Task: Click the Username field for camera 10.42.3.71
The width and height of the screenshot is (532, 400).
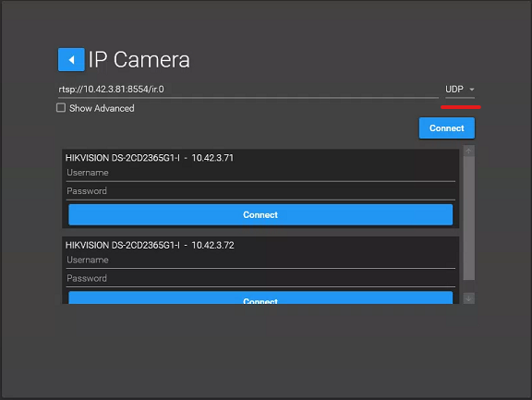Action: [260, 173]
